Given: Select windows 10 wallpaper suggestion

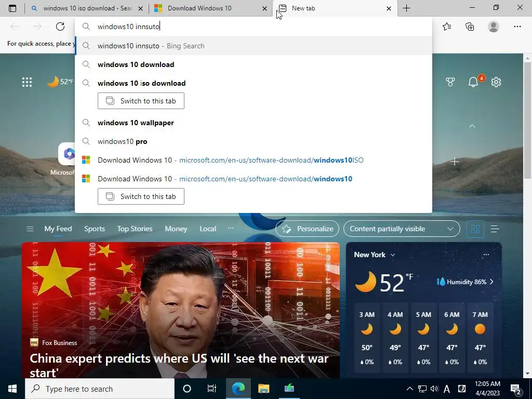Looking at the screenshot, I should click(x=254, y=123).
